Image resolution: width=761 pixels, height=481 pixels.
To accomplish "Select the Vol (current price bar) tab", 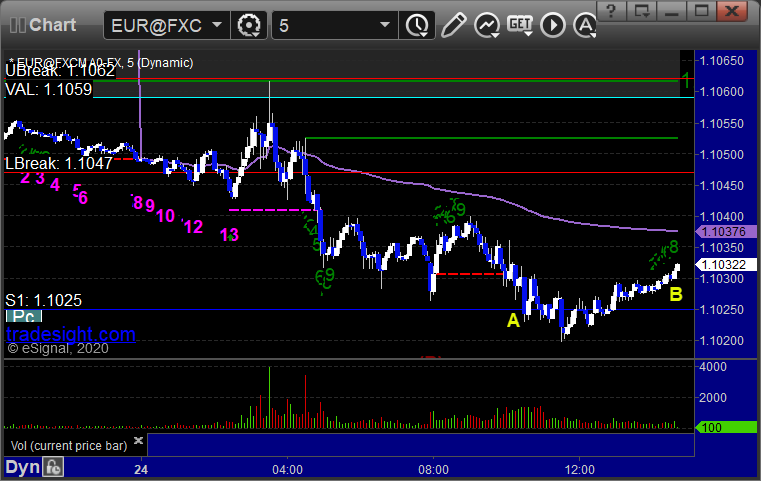I will click(x=68, y=446).
